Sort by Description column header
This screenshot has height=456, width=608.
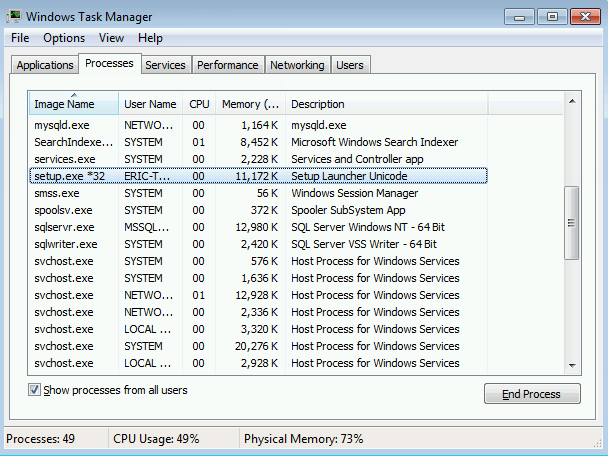(387, 104)
